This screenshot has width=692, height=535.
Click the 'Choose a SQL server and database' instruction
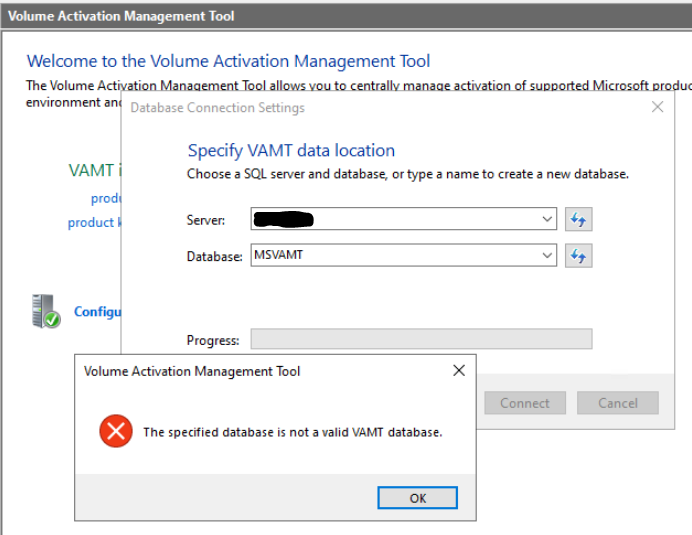pos(408,174)
